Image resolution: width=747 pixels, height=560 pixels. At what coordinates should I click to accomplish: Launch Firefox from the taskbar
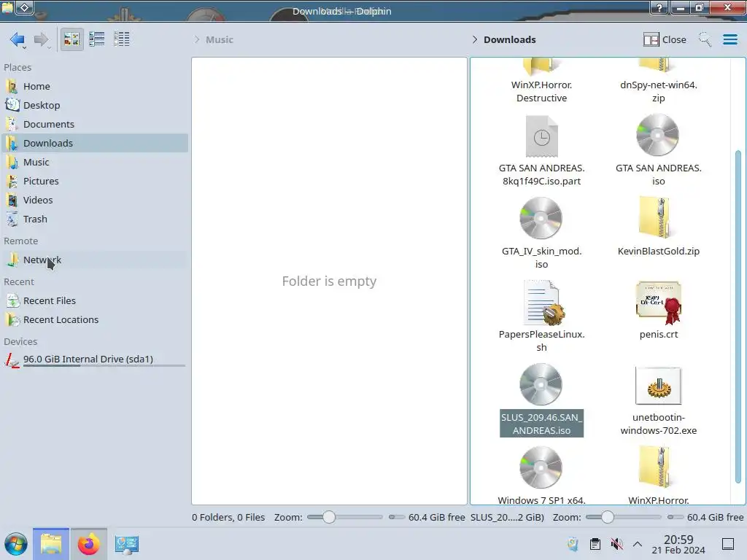88,544
